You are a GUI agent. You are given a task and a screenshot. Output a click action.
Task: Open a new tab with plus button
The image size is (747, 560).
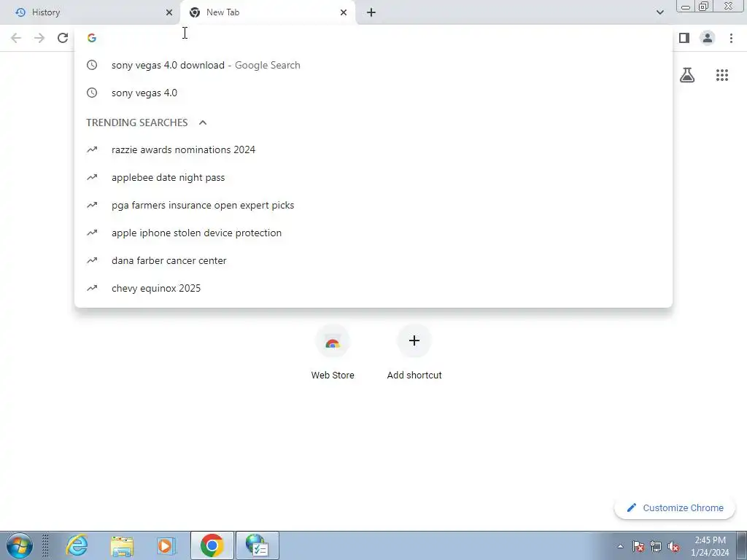371,12
